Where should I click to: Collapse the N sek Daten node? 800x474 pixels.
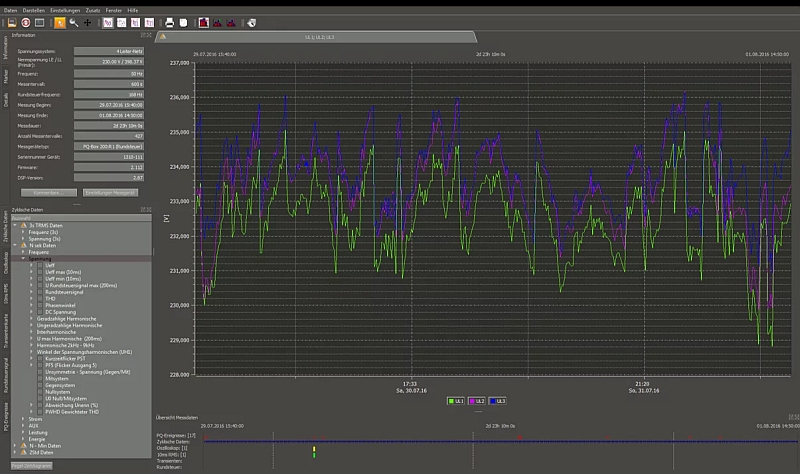[15, 245]
